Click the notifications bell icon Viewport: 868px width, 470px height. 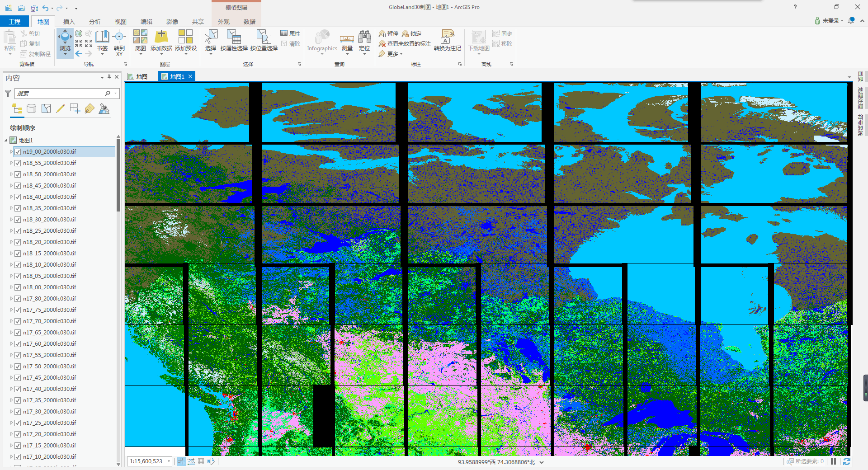851,21
